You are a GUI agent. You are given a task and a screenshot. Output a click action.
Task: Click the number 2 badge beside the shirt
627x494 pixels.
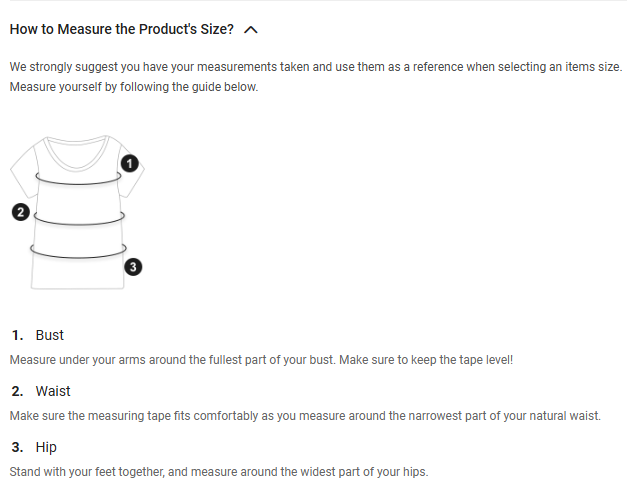(x=19, y=211)
